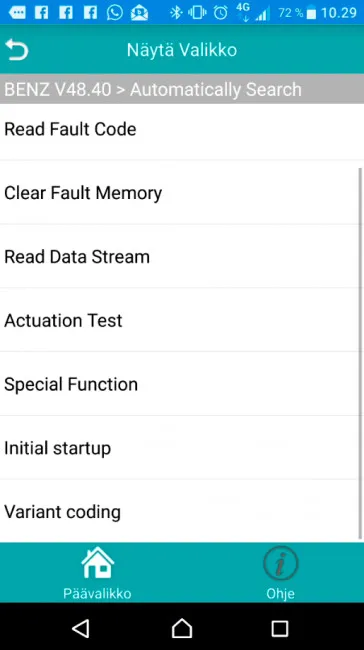This screenshot has height=650, width=364.
Task: Choose Actuation Test option
Action: click(181, 320)
